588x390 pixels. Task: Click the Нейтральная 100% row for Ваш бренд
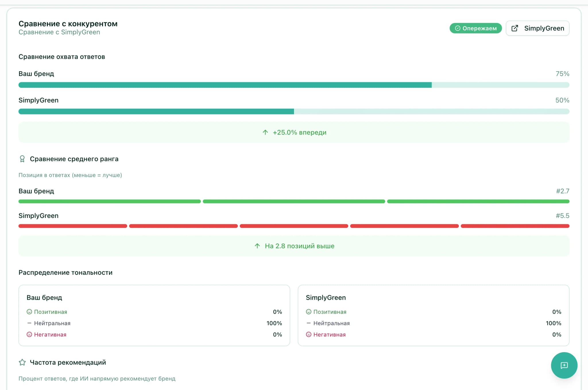click(x=154, y=323)
